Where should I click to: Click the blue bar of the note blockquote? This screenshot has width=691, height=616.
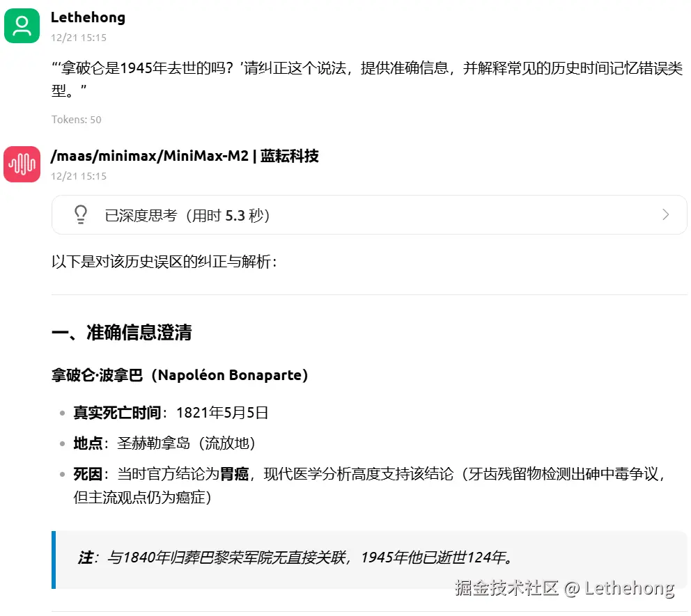pos(54,560)
